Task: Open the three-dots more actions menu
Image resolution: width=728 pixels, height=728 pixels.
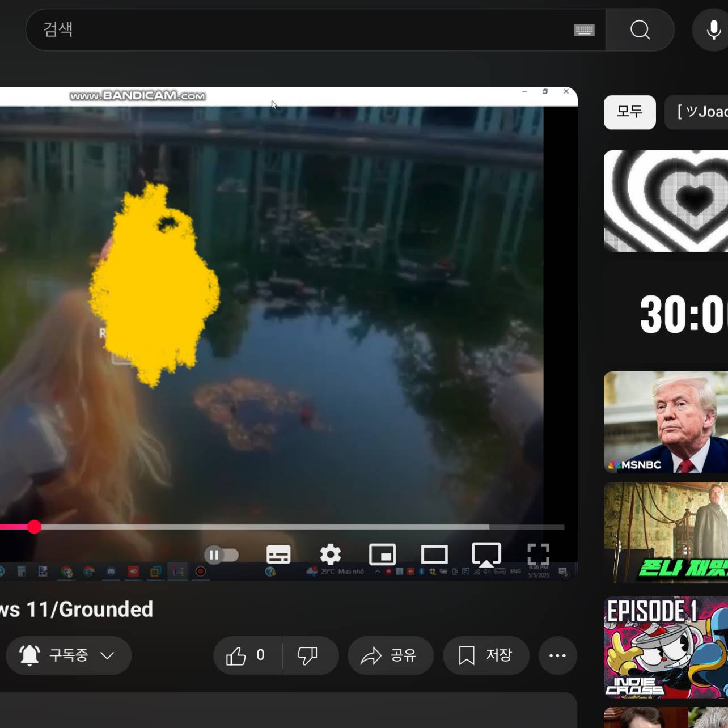Action: click(557, 655)
